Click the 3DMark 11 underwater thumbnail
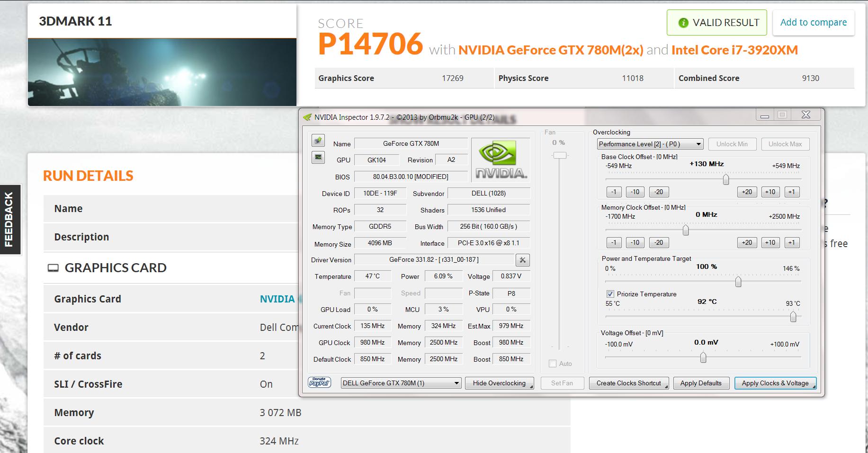Viewport: 868px width, 453px height. (x=162, y=72)
